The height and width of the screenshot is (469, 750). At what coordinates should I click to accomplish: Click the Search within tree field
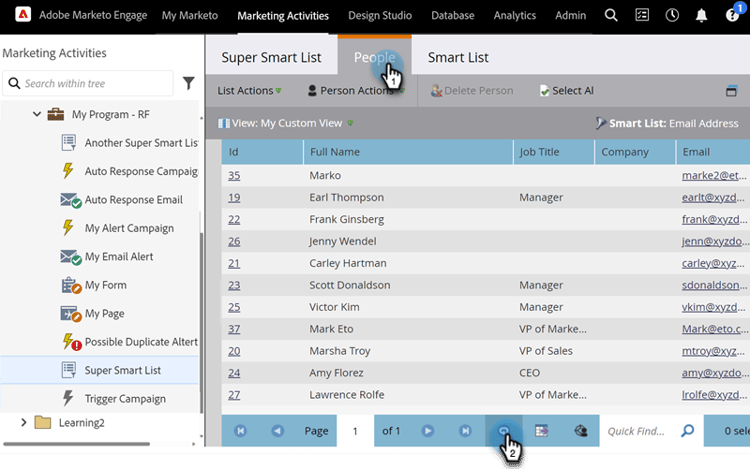pos(88,83)
